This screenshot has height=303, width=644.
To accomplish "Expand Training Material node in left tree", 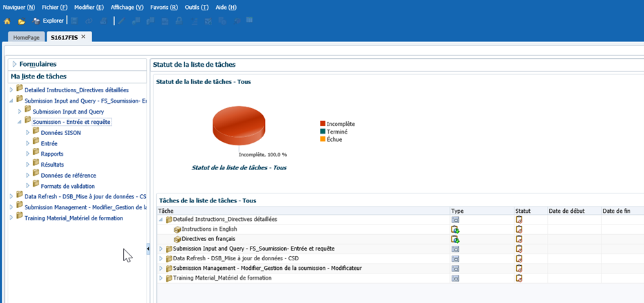I will (11, 218).
